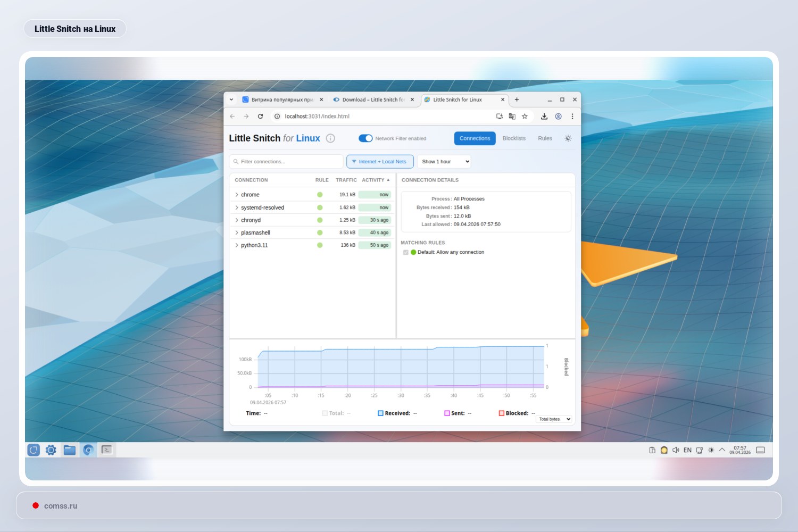
Task: Toggle the Total checkbox in chart legend
Action: pyautogui.click(x=325, y=413)
